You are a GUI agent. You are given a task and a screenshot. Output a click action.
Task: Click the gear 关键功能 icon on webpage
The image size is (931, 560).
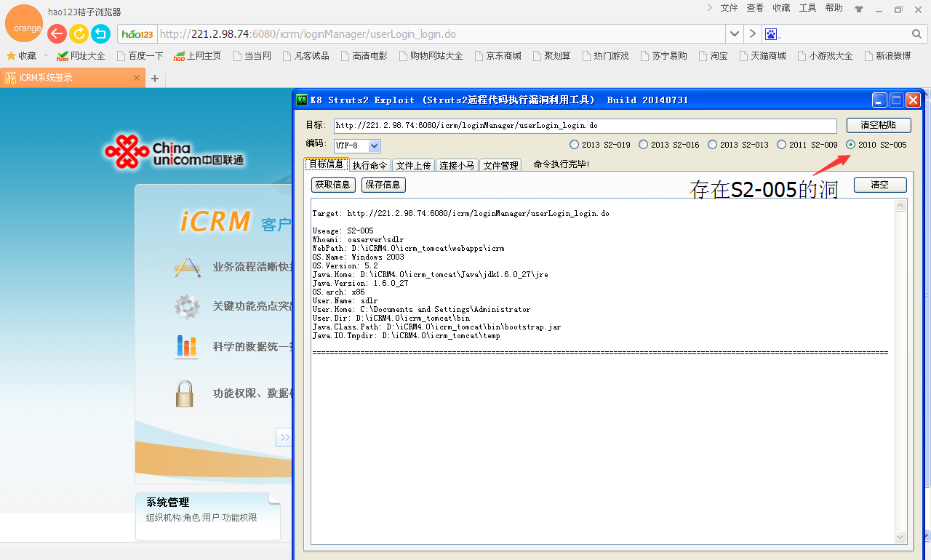click(187, 307)
